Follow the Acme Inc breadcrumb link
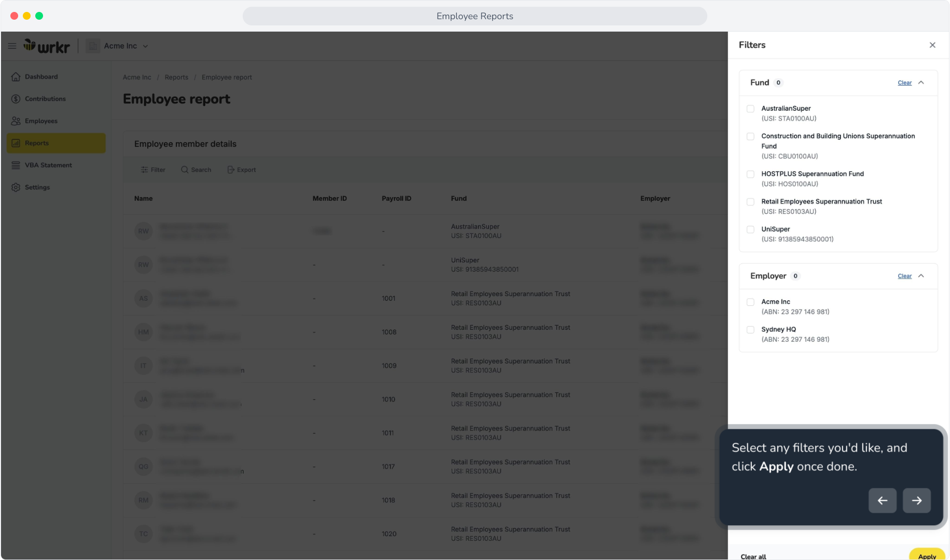 [x=137, y=77]
